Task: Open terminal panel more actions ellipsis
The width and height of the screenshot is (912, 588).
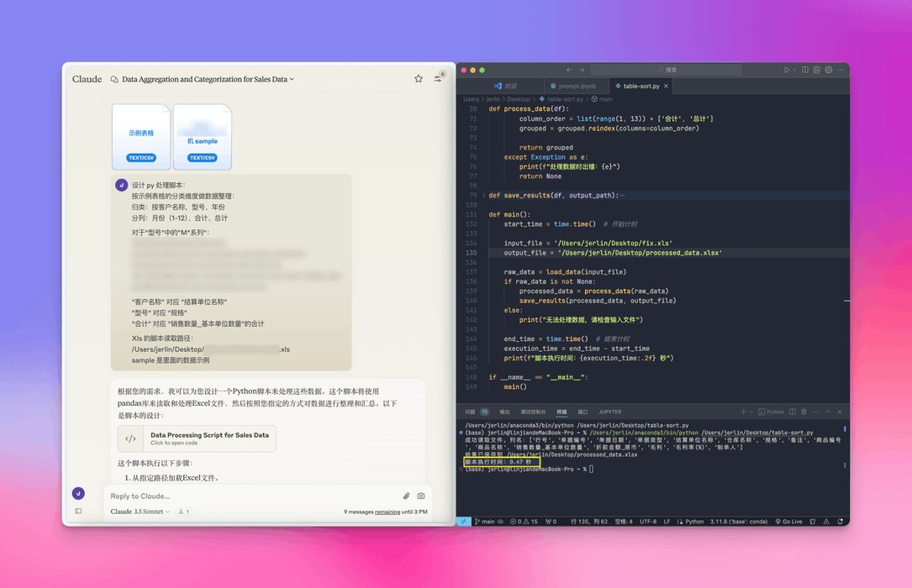Action: point(815,412)
